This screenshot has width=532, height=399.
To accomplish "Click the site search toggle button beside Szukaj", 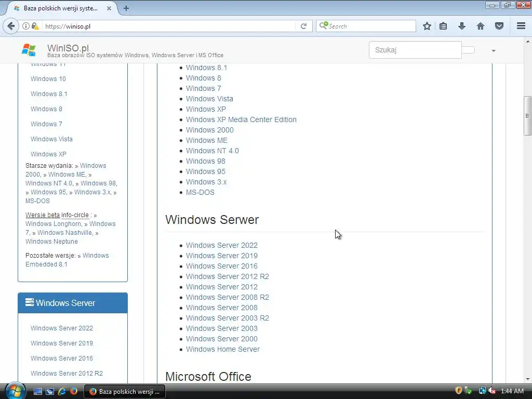I will tap(468, 50).
